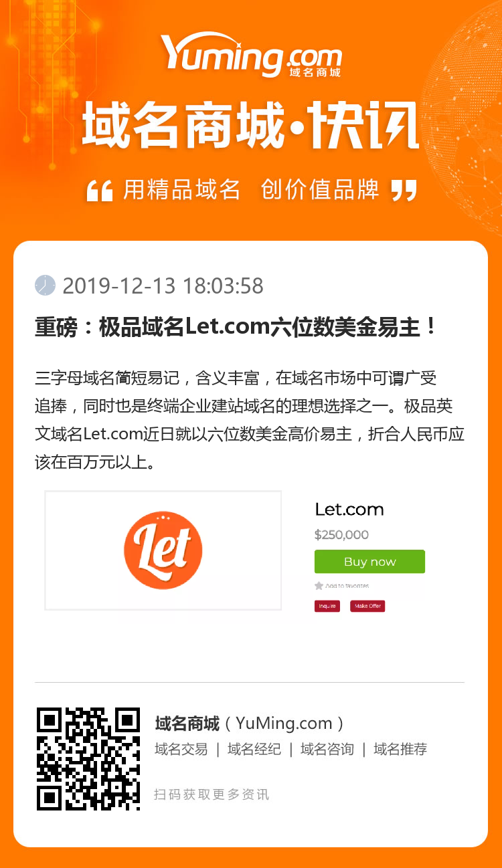Select the 域名推荐 link
Viewport: 502px width, 868px height.
[x=400, y=749]
